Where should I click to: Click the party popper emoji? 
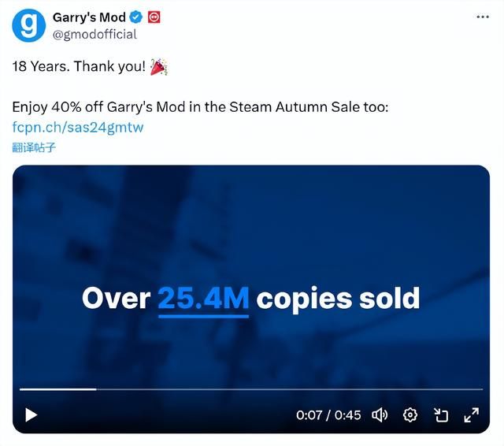click(158, 66)
